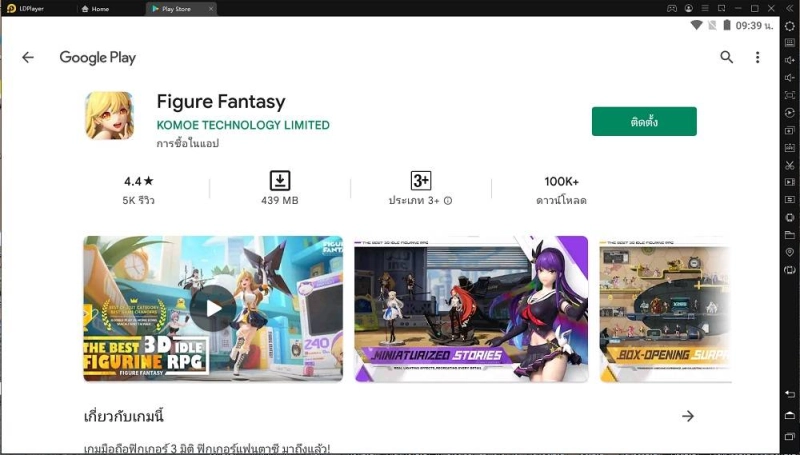Image resolution: width=800 pixels, height=455 pixels.
Task: Rotate screen with sidebar icon
Action: point(789,270)
